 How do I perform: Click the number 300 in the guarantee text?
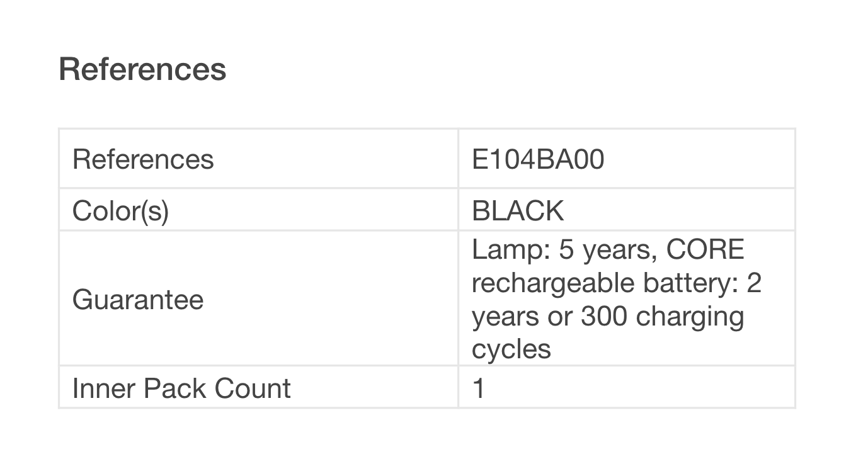click(x=604, y=316)
